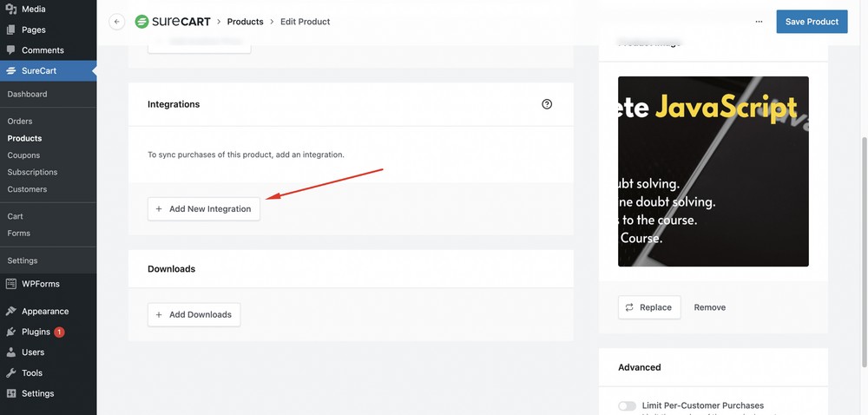Select Products submenu item in sidebar

pos(24,138)
